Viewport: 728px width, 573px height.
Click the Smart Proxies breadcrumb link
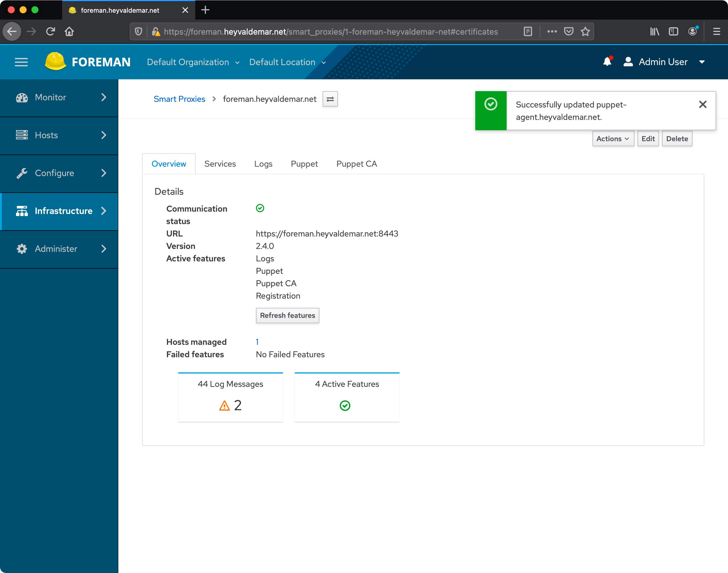pyautogui.click(x=179, y=99)
